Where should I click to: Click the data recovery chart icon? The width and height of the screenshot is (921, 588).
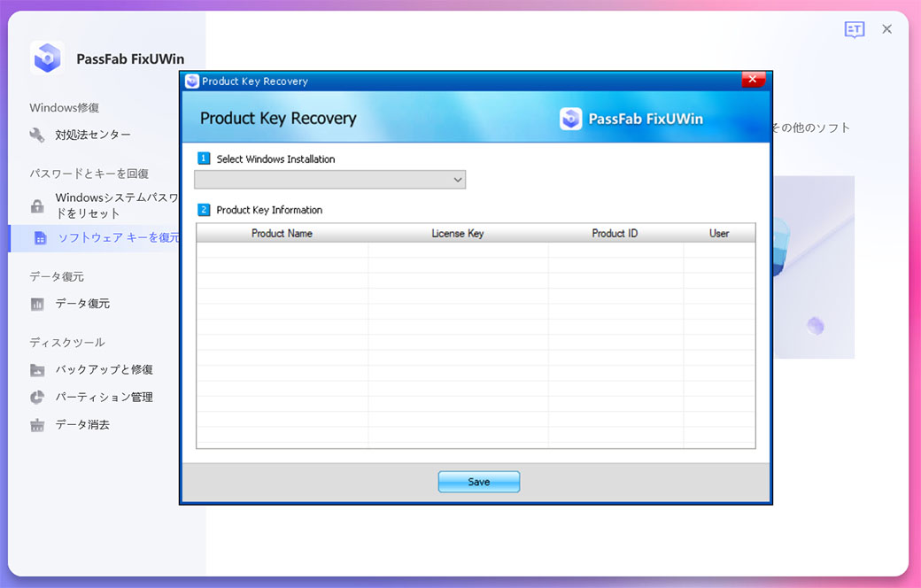click(x=37, y=304)
